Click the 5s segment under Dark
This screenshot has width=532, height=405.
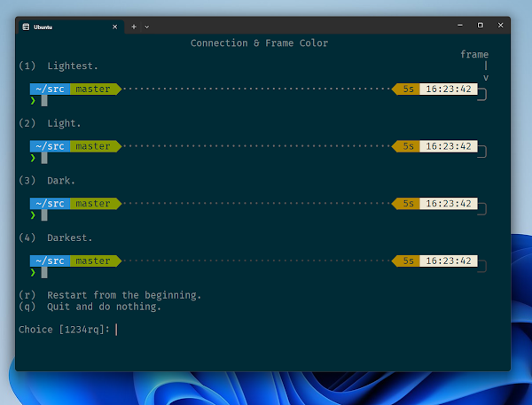point(408,204)
